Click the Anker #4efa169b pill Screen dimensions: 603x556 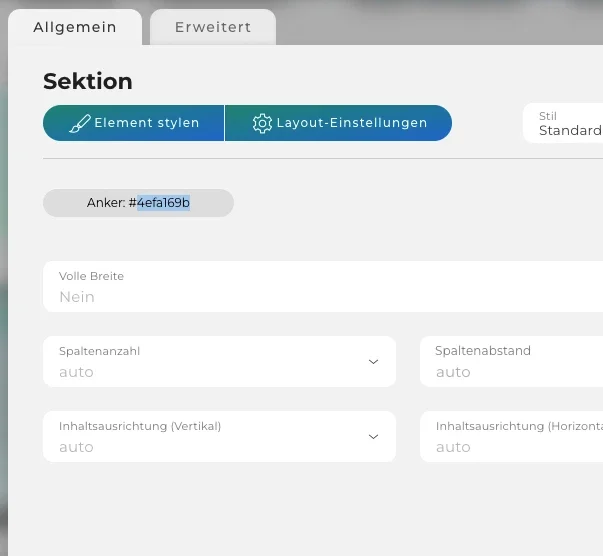point(138,203)
